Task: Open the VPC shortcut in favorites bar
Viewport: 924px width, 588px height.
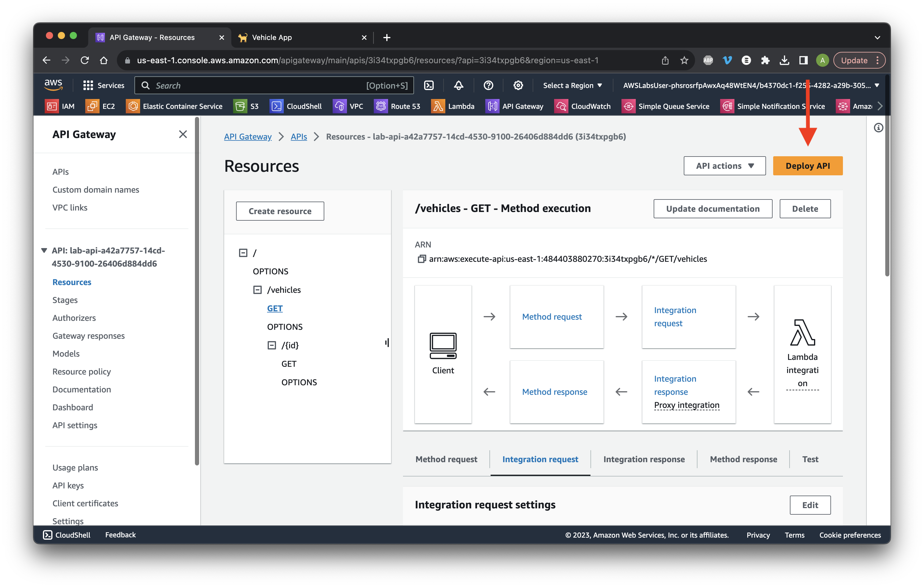Action: point(348,106)
